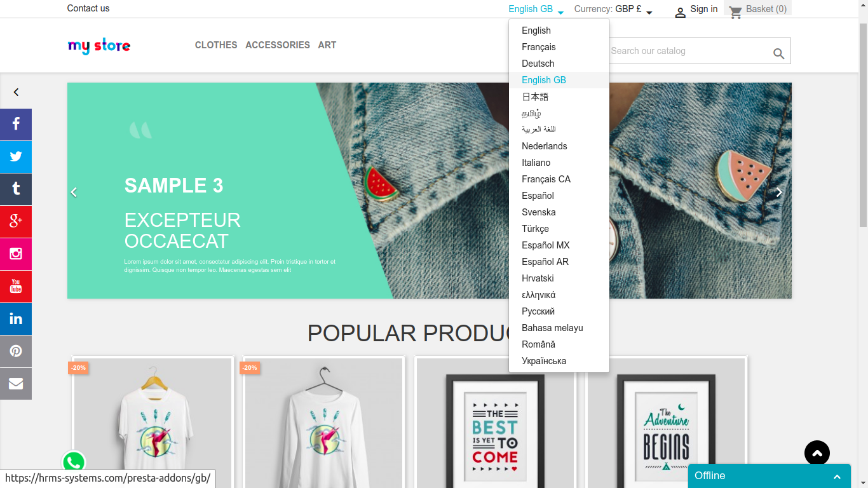Viewport: 868px width, 488px height.
Task: Switch language to Hrvatski
Action: pyautogui.click(x=559, y=278)
